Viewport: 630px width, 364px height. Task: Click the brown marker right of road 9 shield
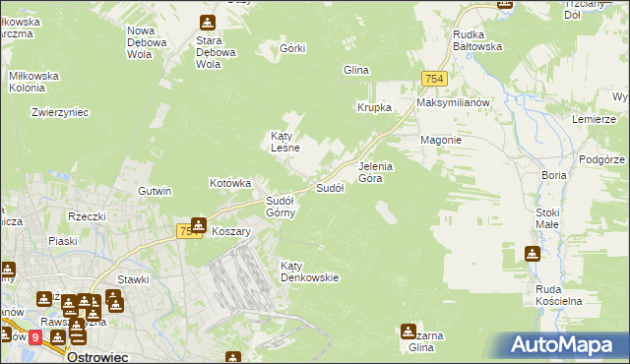(x=58, y=337)
